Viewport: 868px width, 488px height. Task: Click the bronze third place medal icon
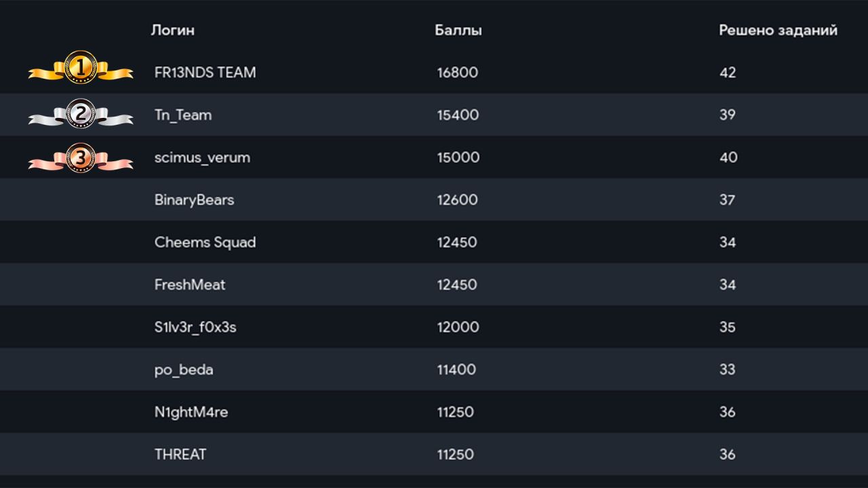click(81, 158)
